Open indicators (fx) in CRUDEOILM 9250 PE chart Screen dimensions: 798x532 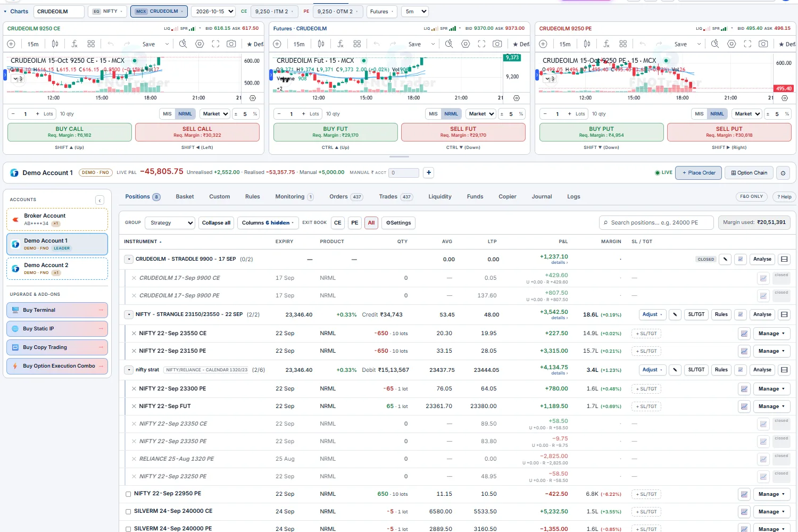click(x=606, y=44)
